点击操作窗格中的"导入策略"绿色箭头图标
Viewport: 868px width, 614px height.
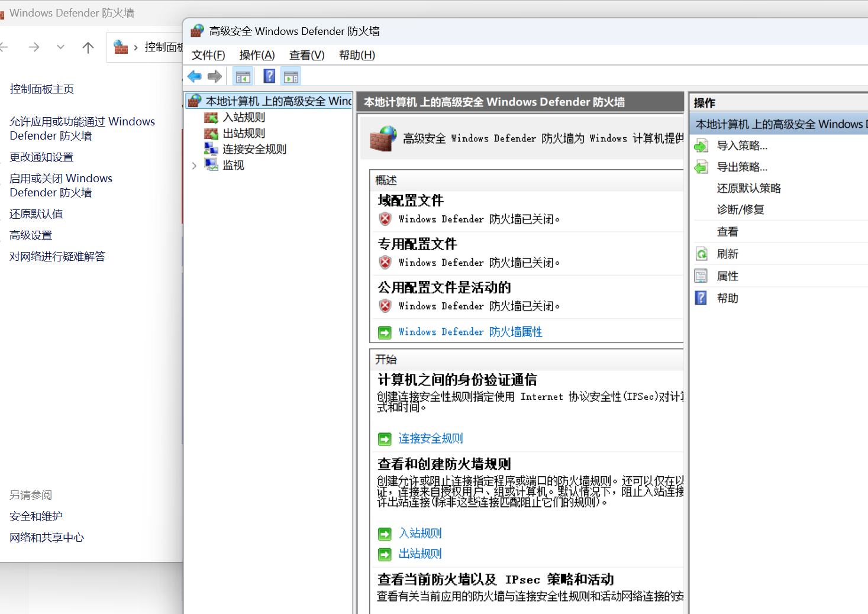[x=701, y=146]
